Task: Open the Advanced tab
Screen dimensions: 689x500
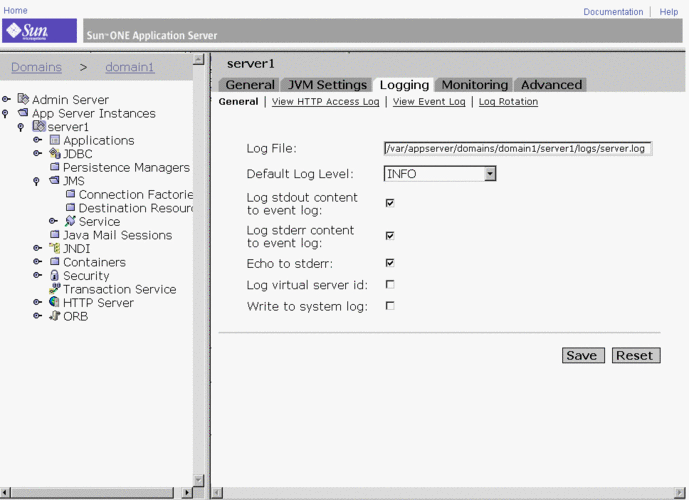Action: click(x=551, y=84)
